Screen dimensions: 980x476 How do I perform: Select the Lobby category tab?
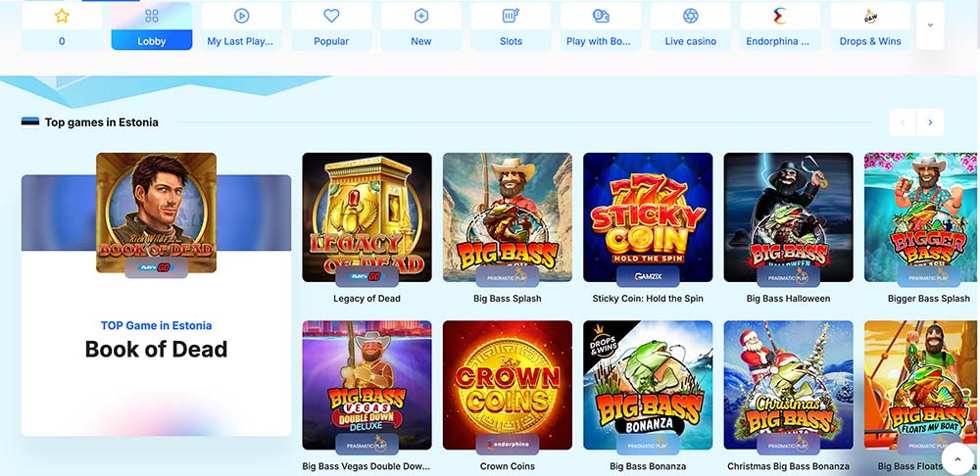152,26
